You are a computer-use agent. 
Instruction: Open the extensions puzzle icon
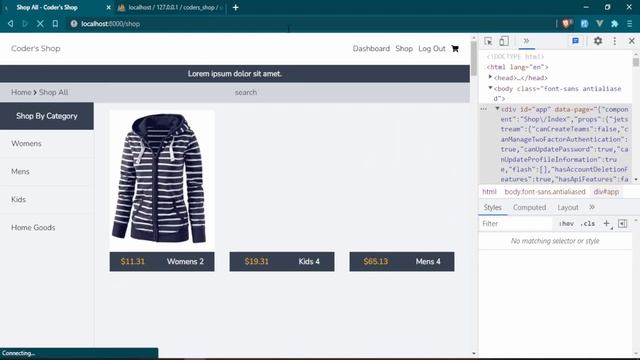point(615,24)
